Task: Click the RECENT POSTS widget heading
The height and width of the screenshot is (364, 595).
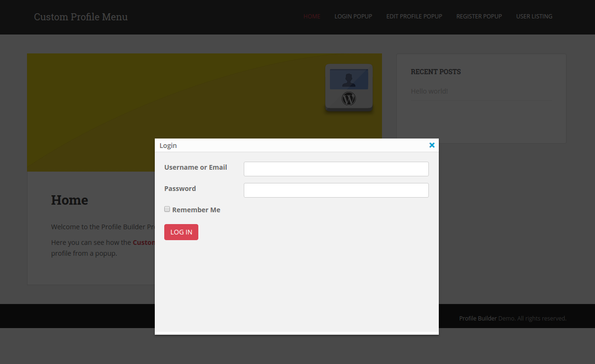Action: (x=435, y=72)
